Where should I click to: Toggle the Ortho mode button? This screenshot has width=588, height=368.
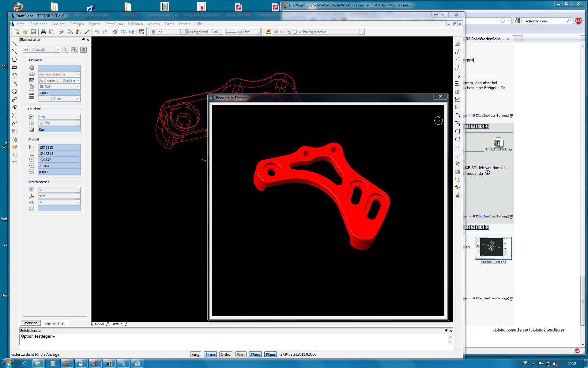[x=226, y=355]
